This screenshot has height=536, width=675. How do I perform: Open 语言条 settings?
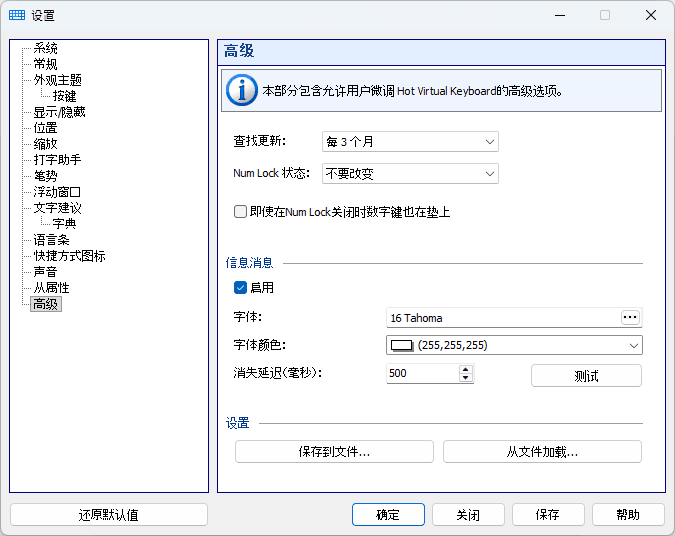tap(51, 240)
